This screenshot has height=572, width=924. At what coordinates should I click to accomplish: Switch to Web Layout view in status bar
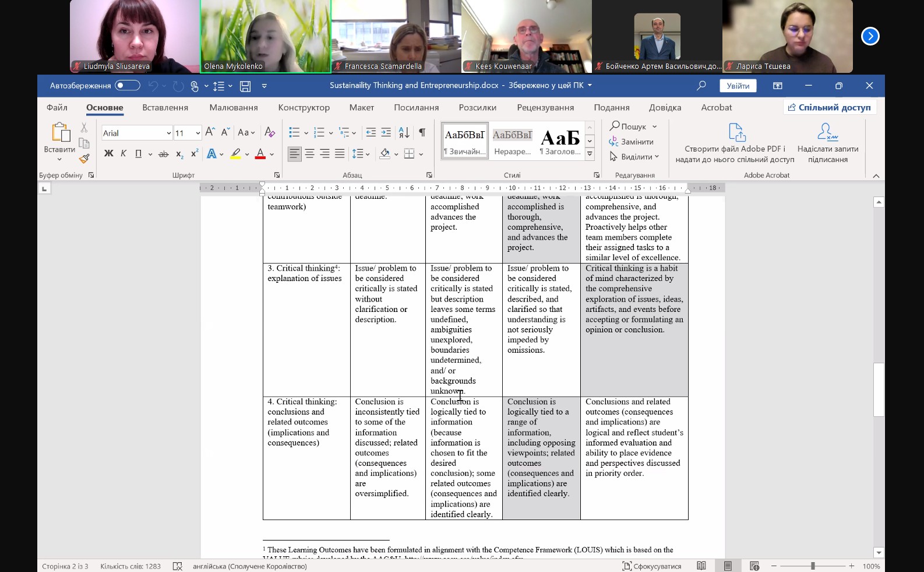754,566
